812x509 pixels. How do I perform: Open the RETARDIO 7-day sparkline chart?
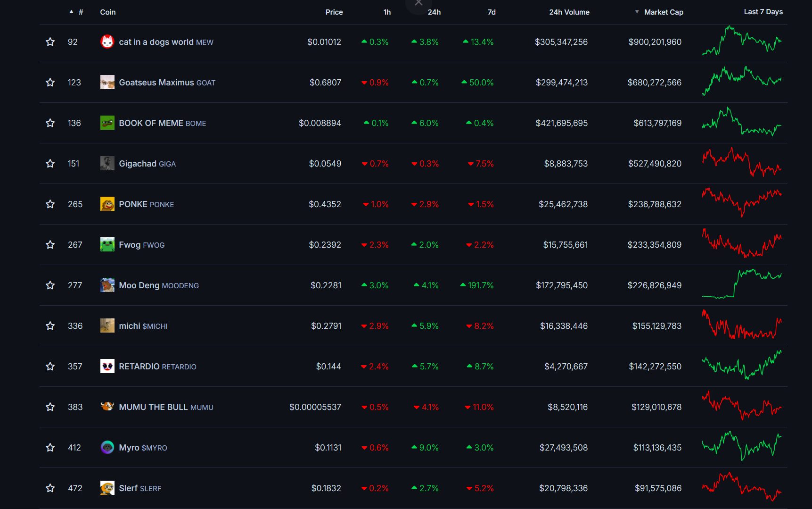pyautogui.click(x=742, y=365)
